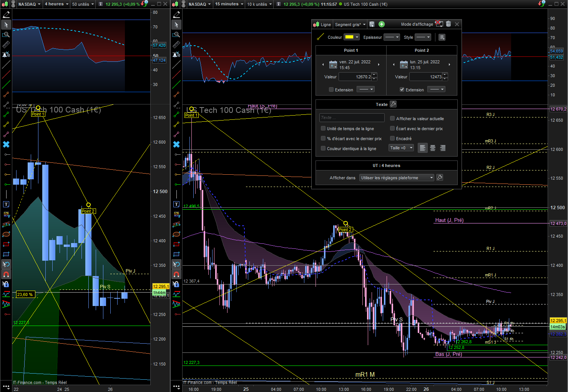The image size is (568, 392).
Task: Enable 'Écart avec le dernier prix' checkbox
Action: [x=392, y=129]
